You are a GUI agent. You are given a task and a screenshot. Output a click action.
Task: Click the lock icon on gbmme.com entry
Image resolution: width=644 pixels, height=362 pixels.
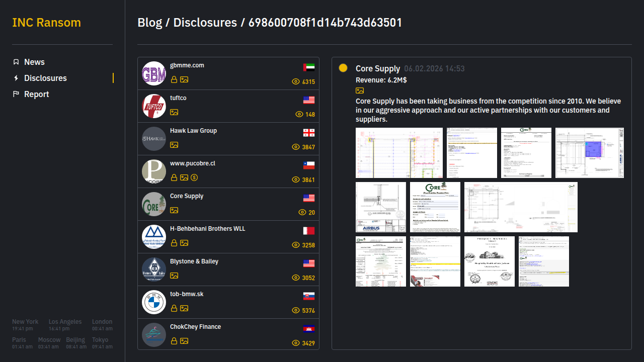pos(174,79)
